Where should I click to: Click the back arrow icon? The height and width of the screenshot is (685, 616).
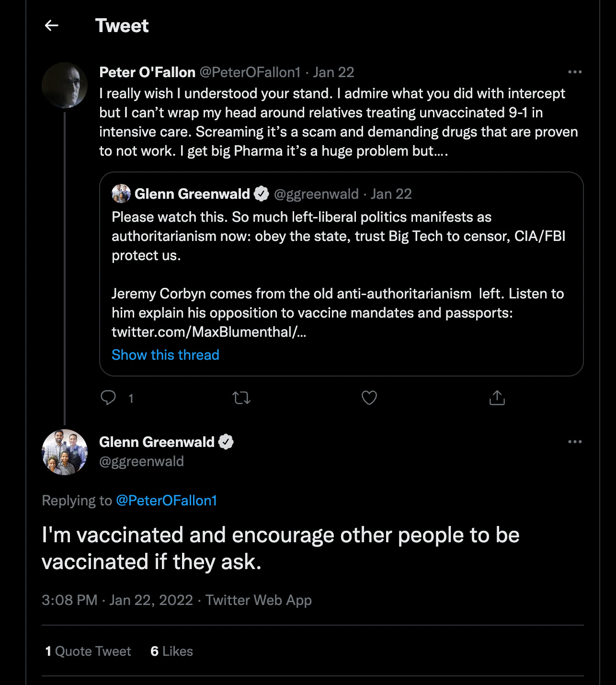pos(52,25)
